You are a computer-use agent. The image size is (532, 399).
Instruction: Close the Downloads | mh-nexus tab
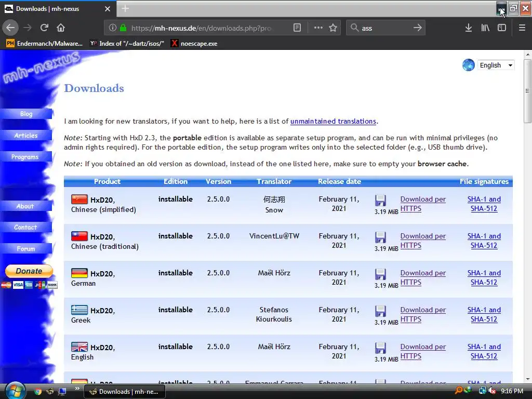108,9
